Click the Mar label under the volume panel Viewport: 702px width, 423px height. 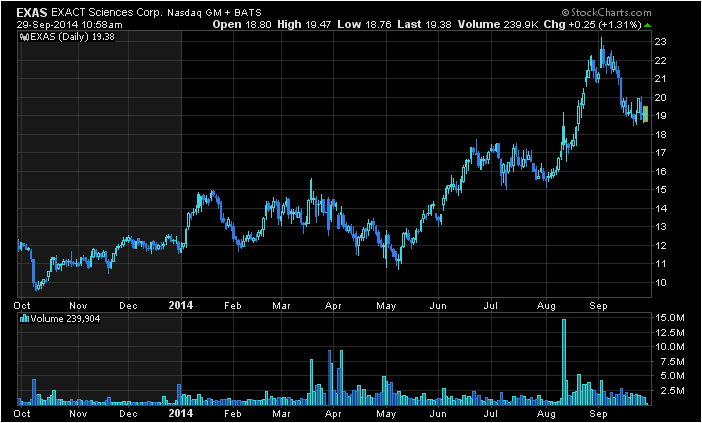[281, 413]
